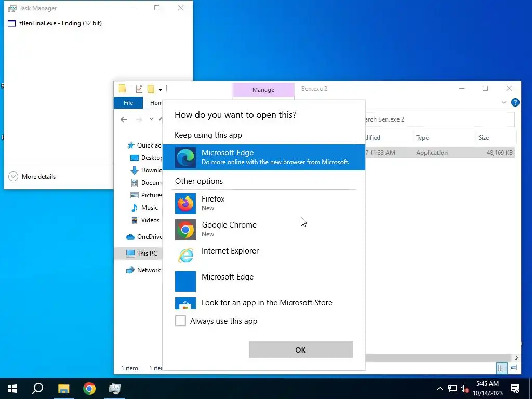This screenshot has width=532, height=399.
Task: Open the taskbar clock and date
Action: pyautogui.click(x=488, y=389)
